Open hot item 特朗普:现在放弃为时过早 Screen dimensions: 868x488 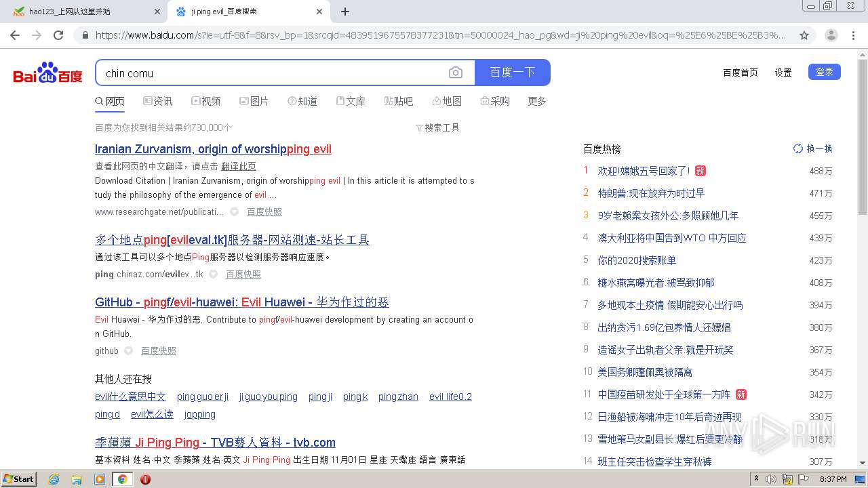coord(651,193)
